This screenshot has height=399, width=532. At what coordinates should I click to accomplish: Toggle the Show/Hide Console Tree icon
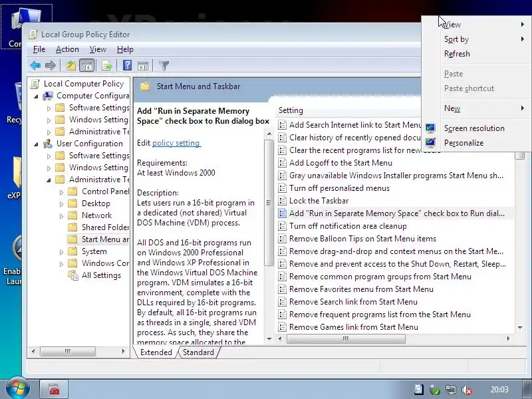click(86, 65)
